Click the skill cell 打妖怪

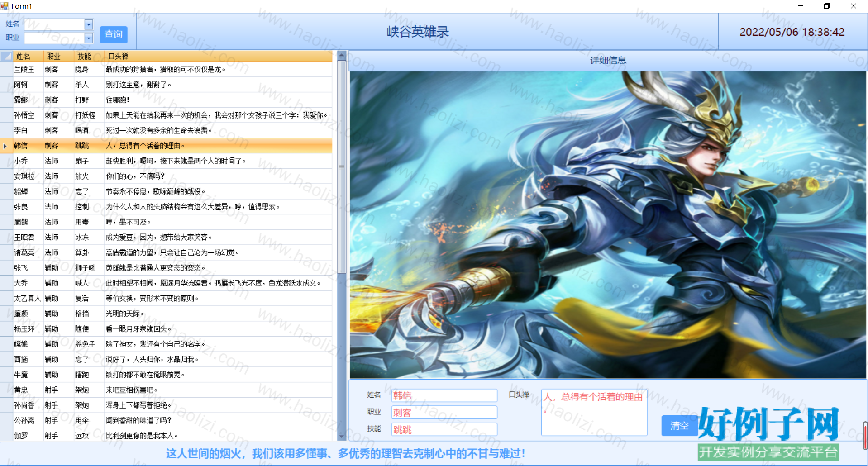(89, 115)
